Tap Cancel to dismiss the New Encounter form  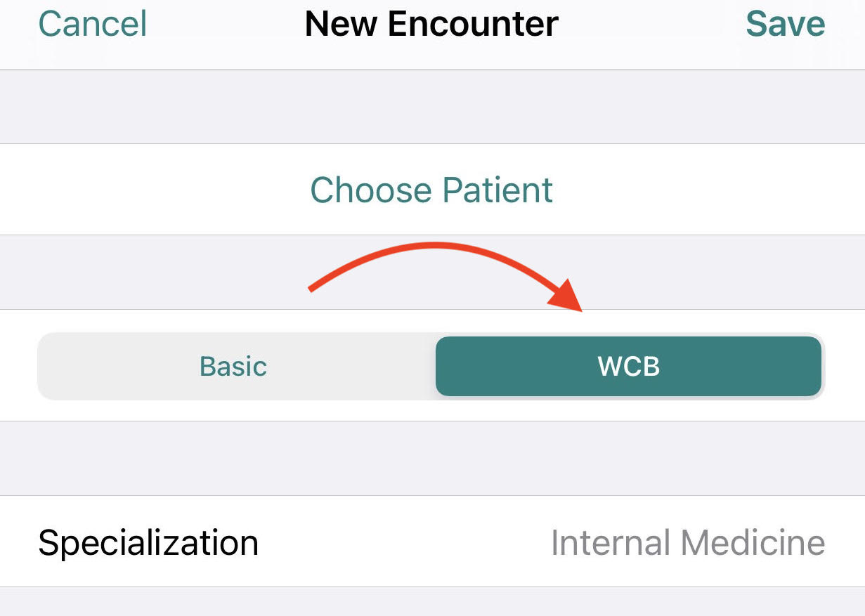pyautogui.click(x=92, y=23)
